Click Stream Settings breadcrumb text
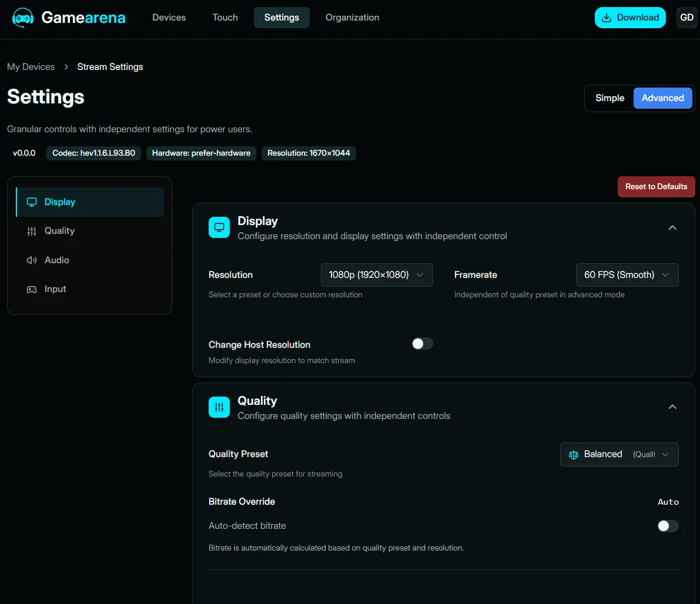 click(x=110, y=67)
